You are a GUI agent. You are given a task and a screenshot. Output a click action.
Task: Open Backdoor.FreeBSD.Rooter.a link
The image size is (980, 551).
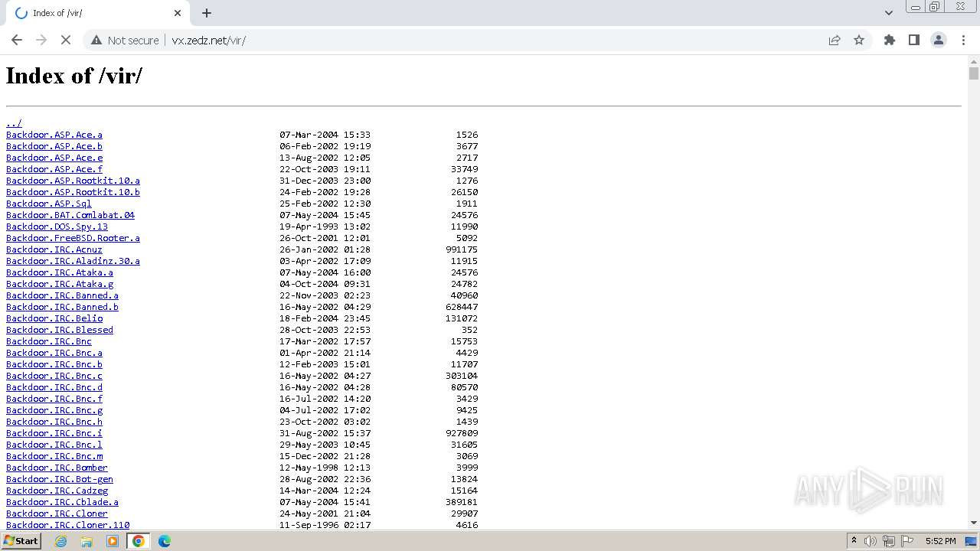point(73,238)
